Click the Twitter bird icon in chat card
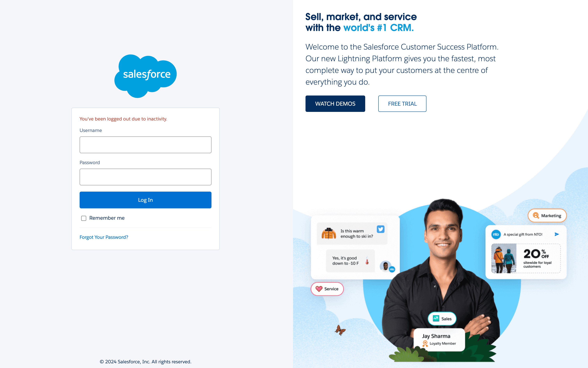This screenshot has height=368, width=588. point(380,229)
